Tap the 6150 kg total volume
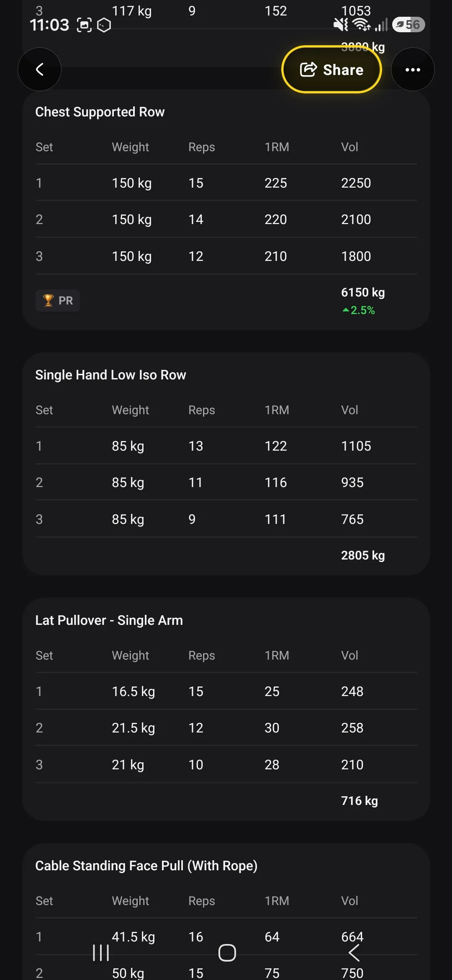Image resolution: width=452 pixels, height=980 pixels. pos(363,292)
